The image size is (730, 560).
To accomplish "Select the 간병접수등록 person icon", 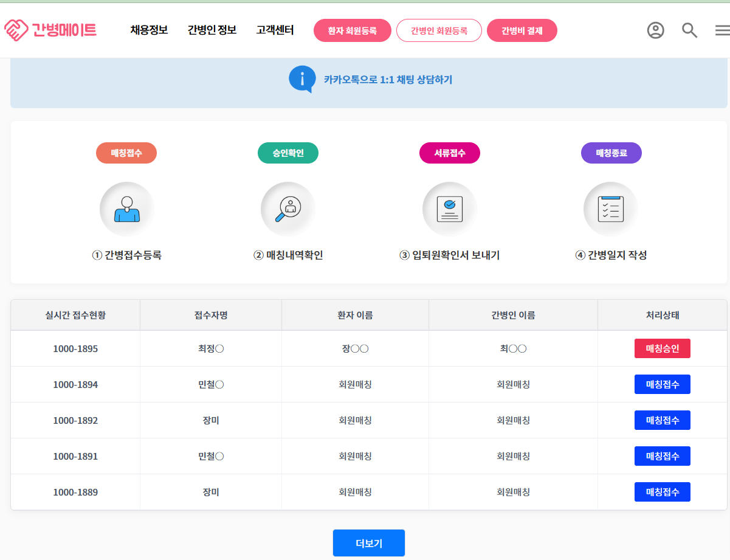I will [x=126, y=208].
